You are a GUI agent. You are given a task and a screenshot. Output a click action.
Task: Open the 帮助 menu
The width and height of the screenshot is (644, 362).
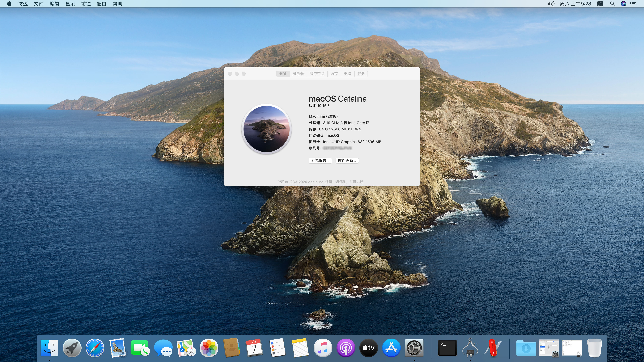point(117,4)
